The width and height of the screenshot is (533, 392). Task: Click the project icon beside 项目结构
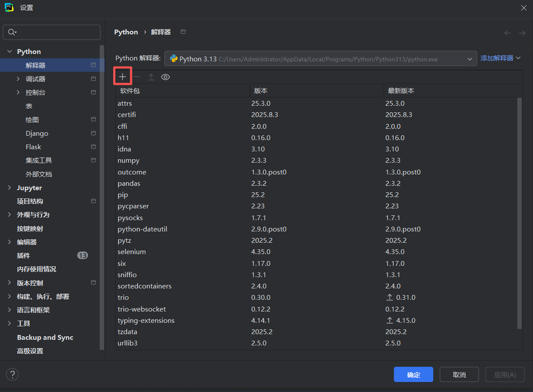pos(93,201)
